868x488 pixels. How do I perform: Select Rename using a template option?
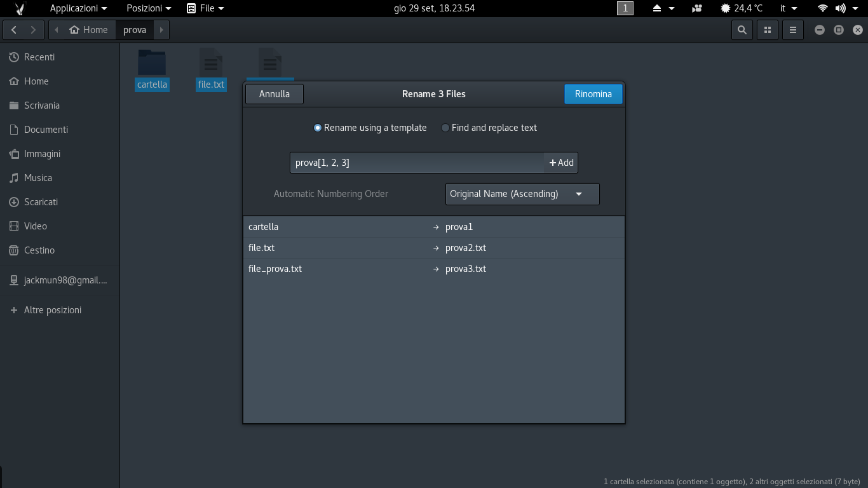[x=370, y=128]
